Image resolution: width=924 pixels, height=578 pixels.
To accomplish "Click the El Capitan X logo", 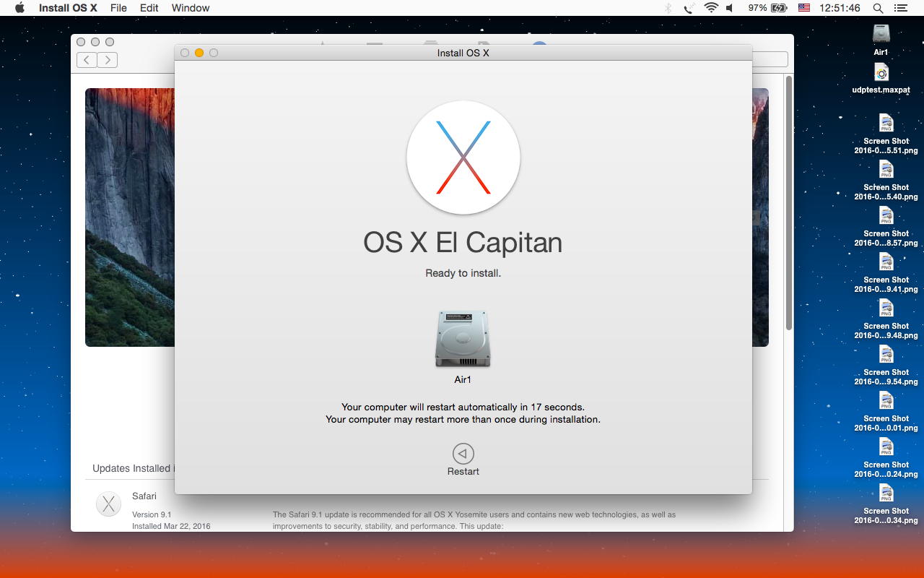I will tap(463, 158).
